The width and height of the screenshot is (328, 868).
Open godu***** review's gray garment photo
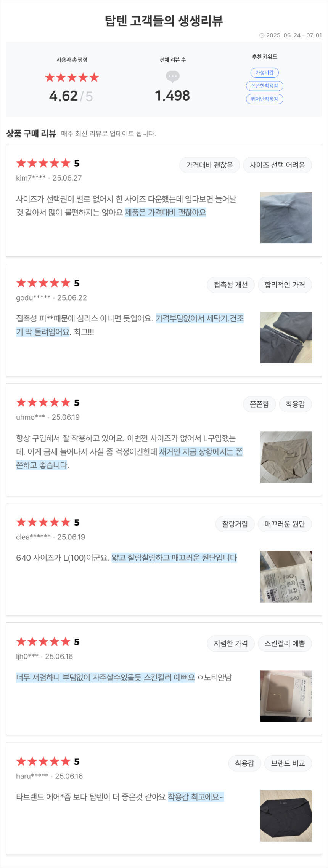click(x=286, y=337)
